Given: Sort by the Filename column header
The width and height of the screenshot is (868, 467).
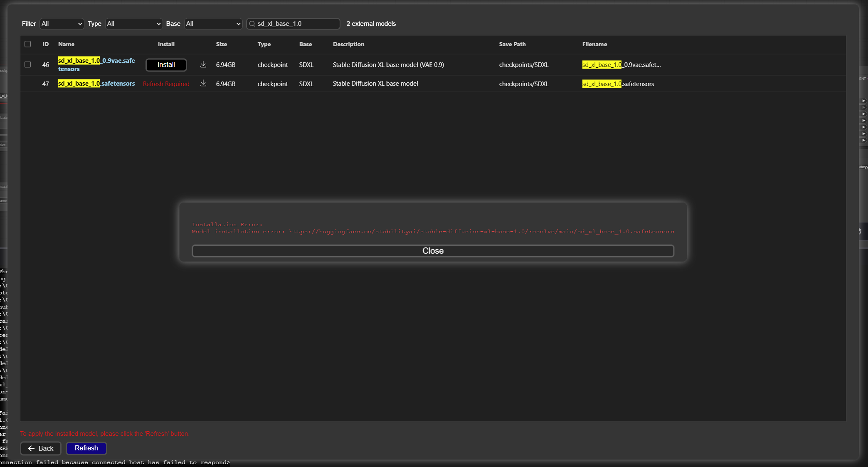Looking at the screenshot, I should [594, 44].
